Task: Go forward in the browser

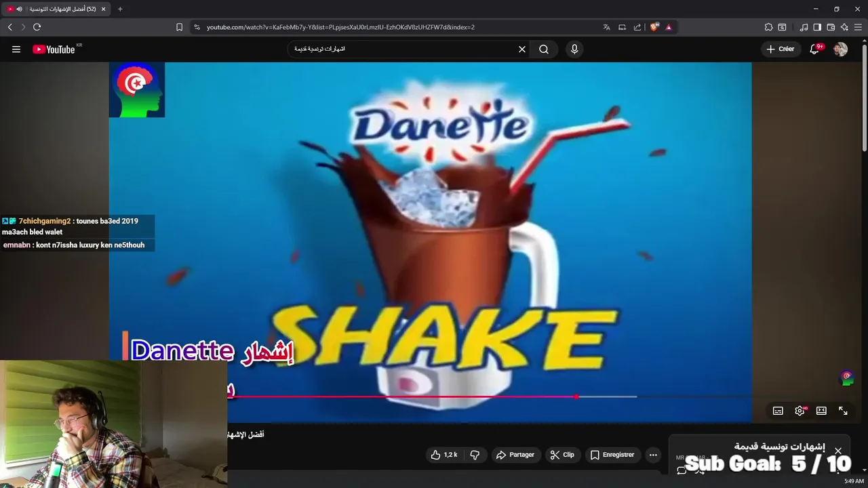Action: pyautogui.click(x=23, y=27)
